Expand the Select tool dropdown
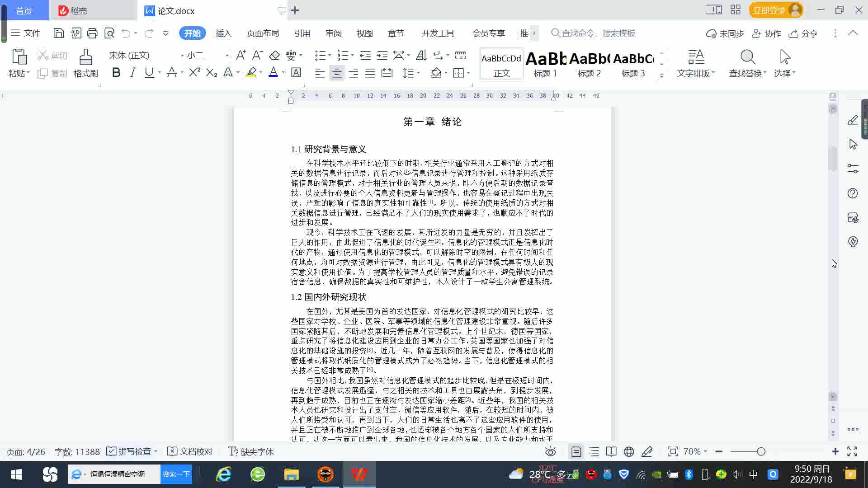This screenshot has height=488, width=868. 794,73
